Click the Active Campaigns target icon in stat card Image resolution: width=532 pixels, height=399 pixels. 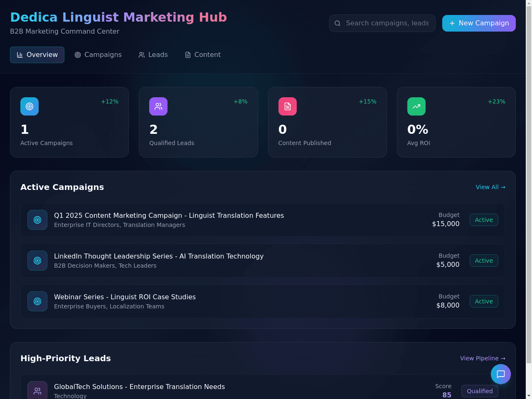tap(30, 106)
